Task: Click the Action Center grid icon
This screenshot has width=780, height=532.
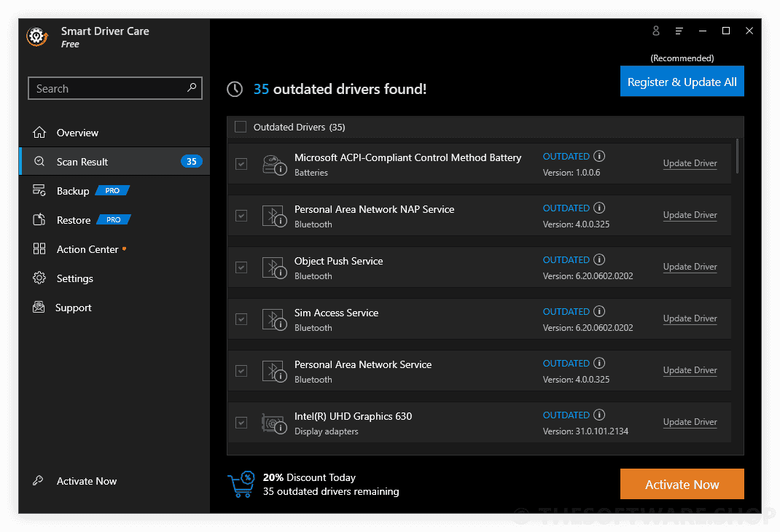Action: click(x=39, y=249)
